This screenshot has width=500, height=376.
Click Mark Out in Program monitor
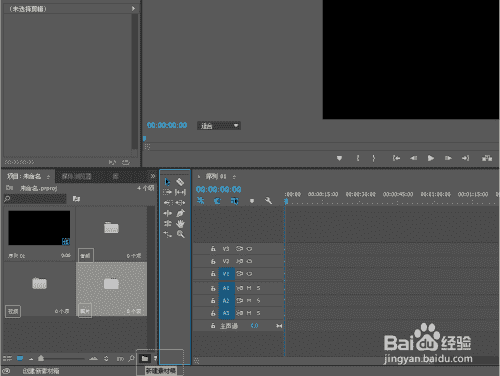[x=373, y=158]
